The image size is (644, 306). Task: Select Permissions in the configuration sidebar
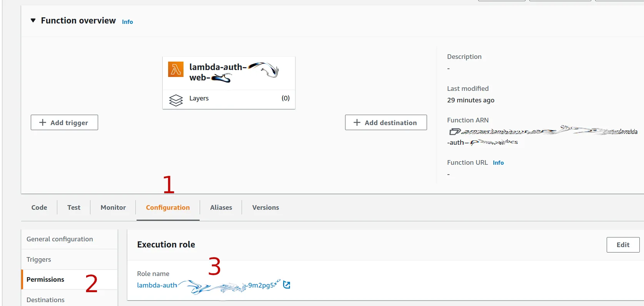point(45,279)
